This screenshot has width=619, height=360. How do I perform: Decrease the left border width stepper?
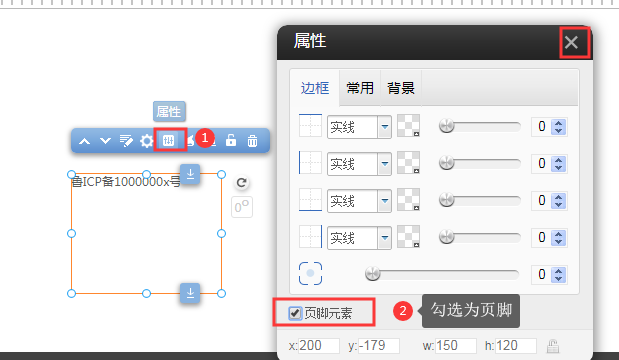pyautogui.click(x=558, y=168)
